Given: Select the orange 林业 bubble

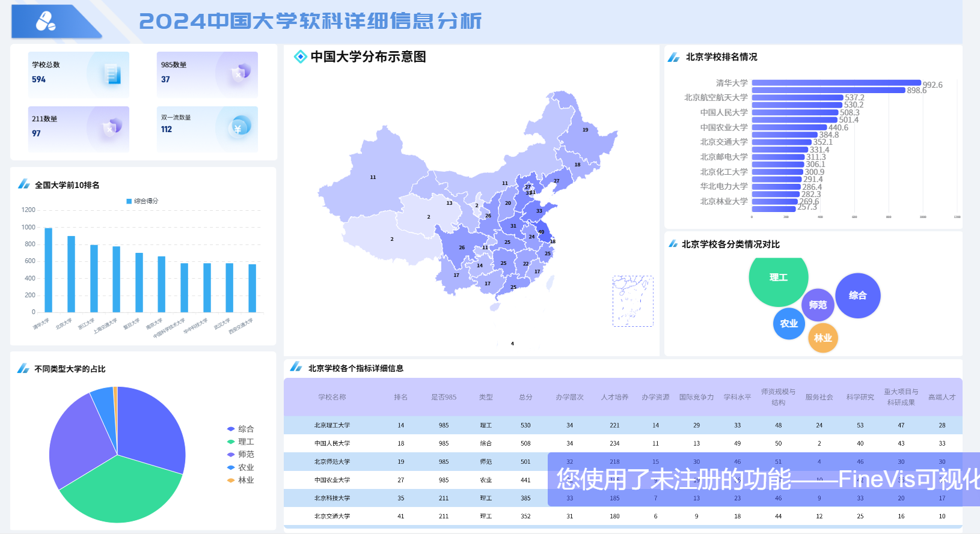Looking at the screenshot, I should tap(822, 338).
